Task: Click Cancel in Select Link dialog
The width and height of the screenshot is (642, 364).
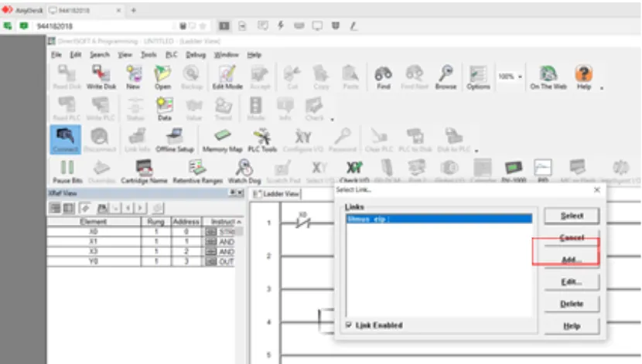Action: [x=572, y=237]
